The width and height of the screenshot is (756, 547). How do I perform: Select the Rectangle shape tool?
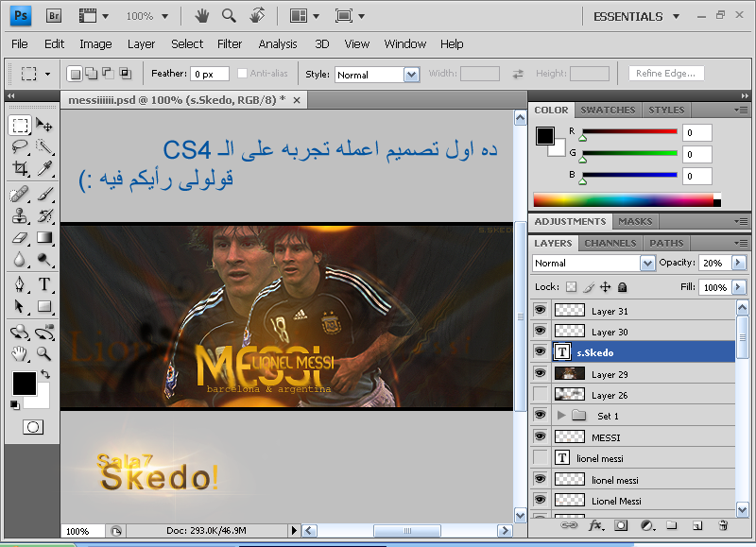(x=44, y=306)
